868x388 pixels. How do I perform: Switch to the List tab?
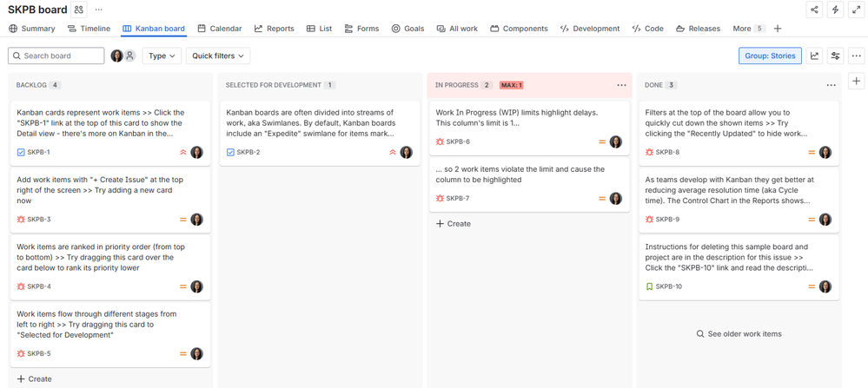pos(320,29)
